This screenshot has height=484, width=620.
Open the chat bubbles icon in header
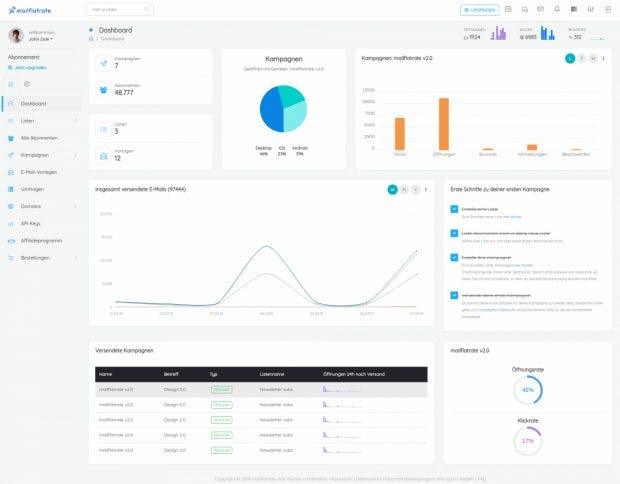pos(524,9)
